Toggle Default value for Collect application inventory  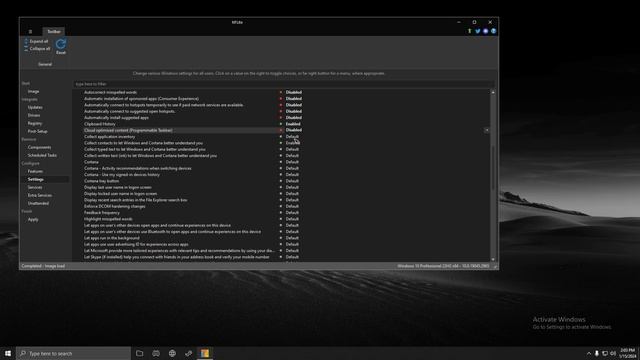click(292, 136)
